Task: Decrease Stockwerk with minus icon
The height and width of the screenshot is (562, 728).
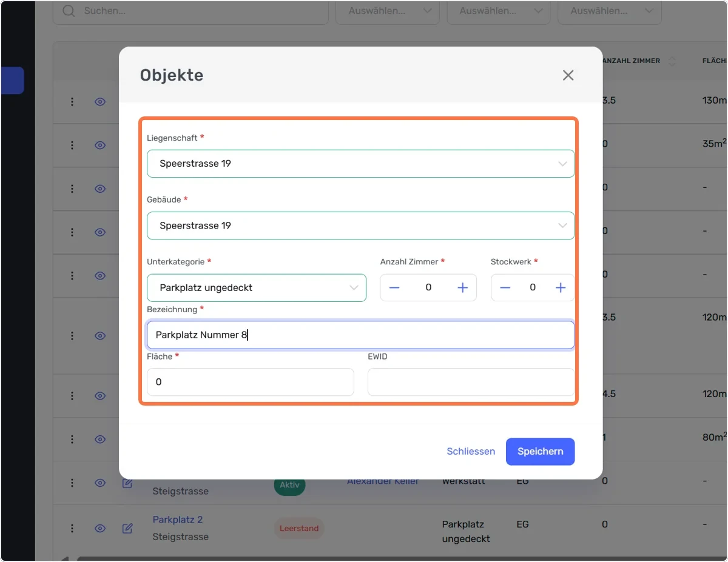Action: [505, 287]
